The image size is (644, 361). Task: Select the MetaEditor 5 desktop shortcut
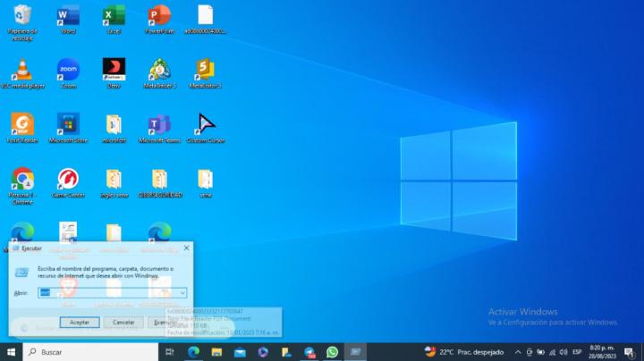point(206,74)
